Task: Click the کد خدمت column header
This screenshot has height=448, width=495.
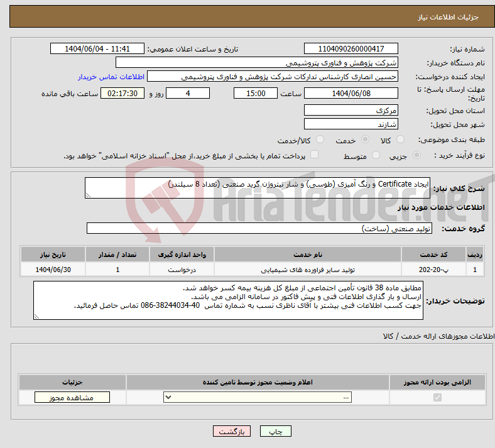Action: point(433,254)
